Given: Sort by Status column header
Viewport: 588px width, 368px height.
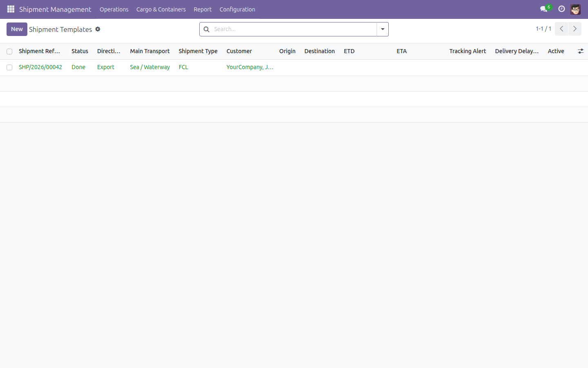Looking at the screenshot, I should pyautogui.click(x=80, y=51).
